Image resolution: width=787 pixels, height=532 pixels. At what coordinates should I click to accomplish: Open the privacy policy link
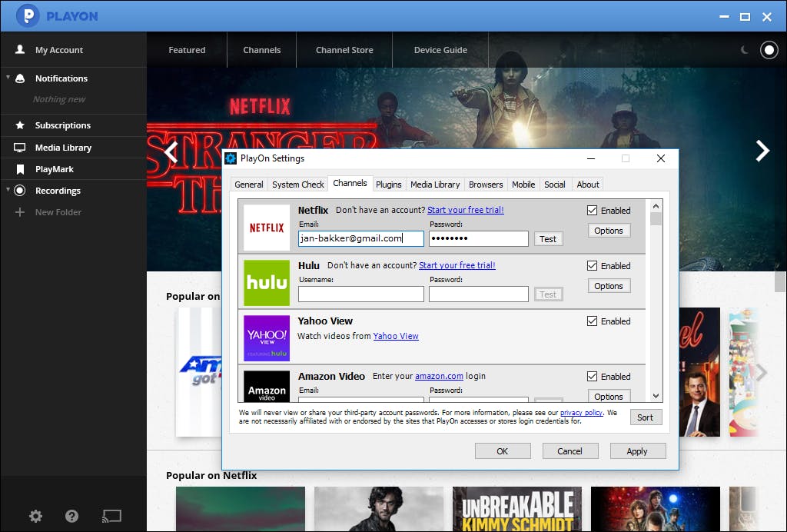pos(581,413)
